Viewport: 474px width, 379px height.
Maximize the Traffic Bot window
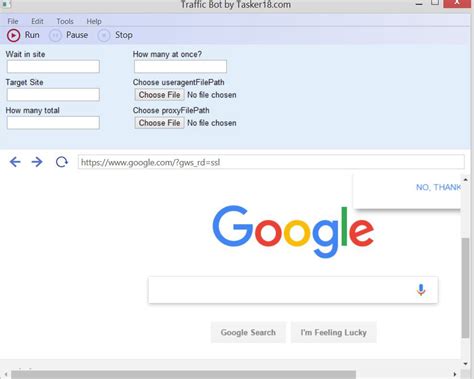click(x=435, y=3)
